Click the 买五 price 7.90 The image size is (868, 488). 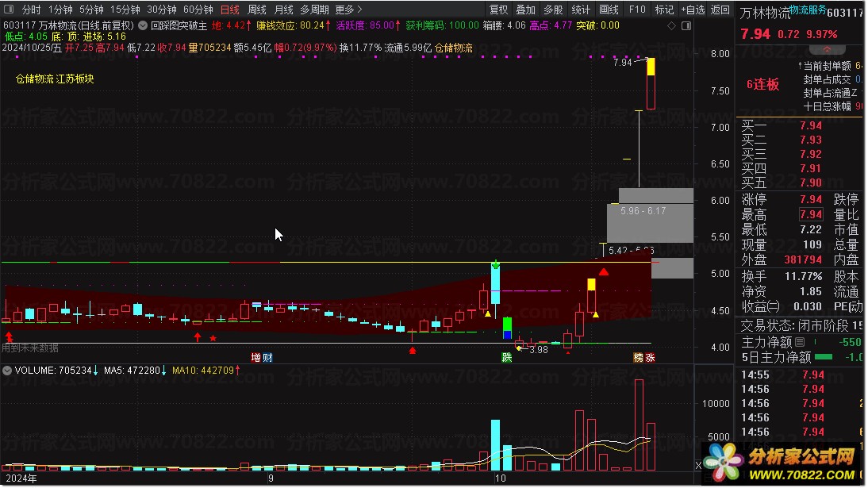[x=810, y=183]
